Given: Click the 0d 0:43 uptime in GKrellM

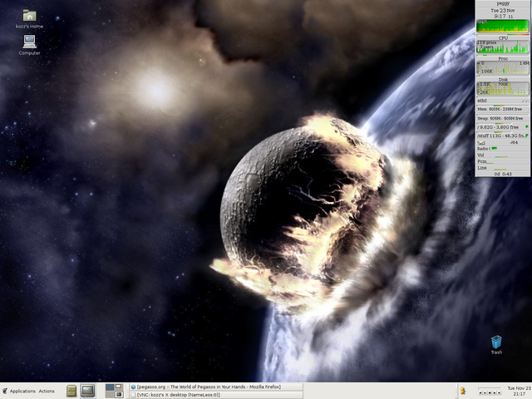Looking at the screenshot, I should pyautogui.click(x=503, y=174).
